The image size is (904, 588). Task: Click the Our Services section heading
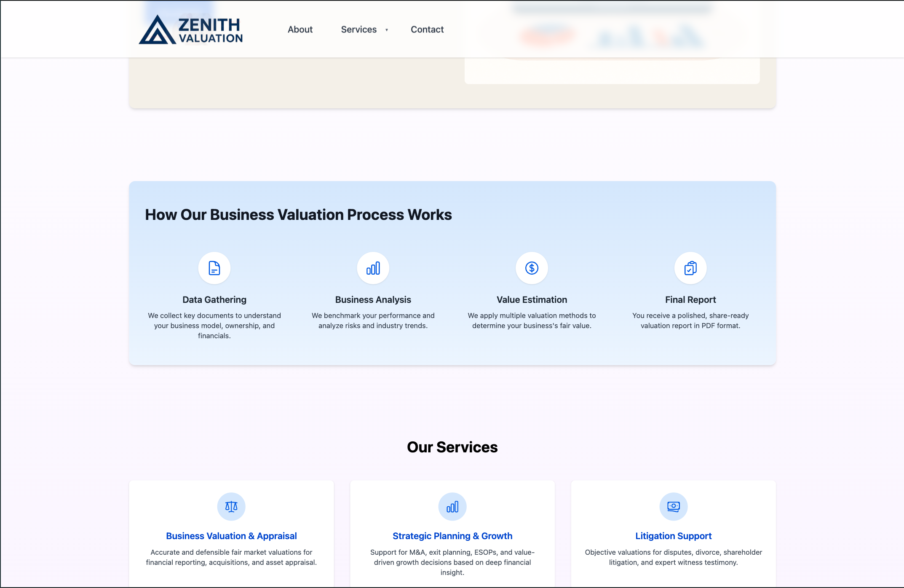[452, 447]
